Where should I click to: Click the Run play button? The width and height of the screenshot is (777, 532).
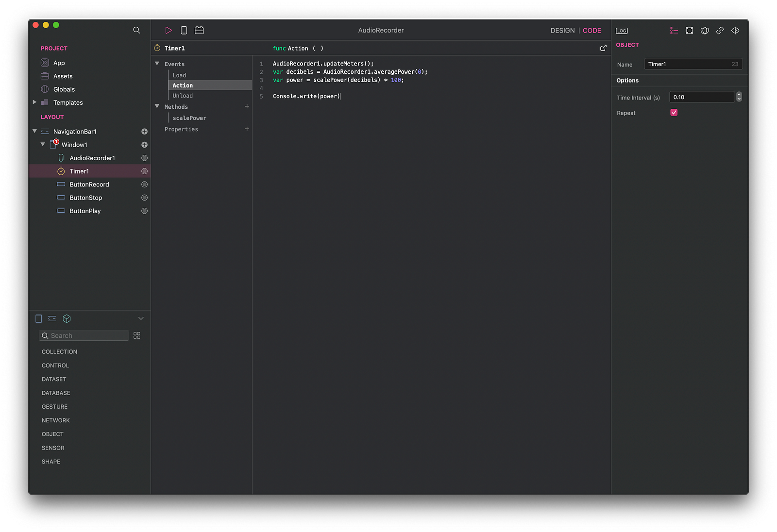pyautogui.click(x=169, y=31)
